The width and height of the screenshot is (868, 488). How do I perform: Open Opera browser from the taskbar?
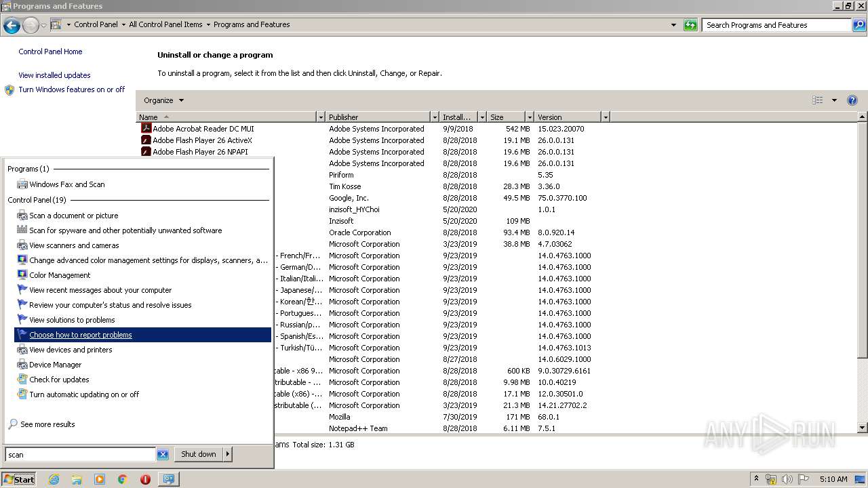(145, 479)
